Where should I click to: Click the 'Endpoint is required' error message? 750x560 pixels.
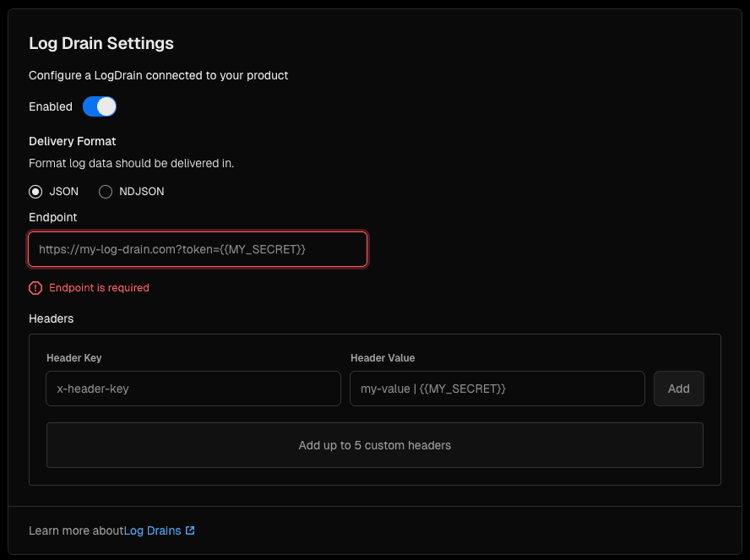point(99,288)
